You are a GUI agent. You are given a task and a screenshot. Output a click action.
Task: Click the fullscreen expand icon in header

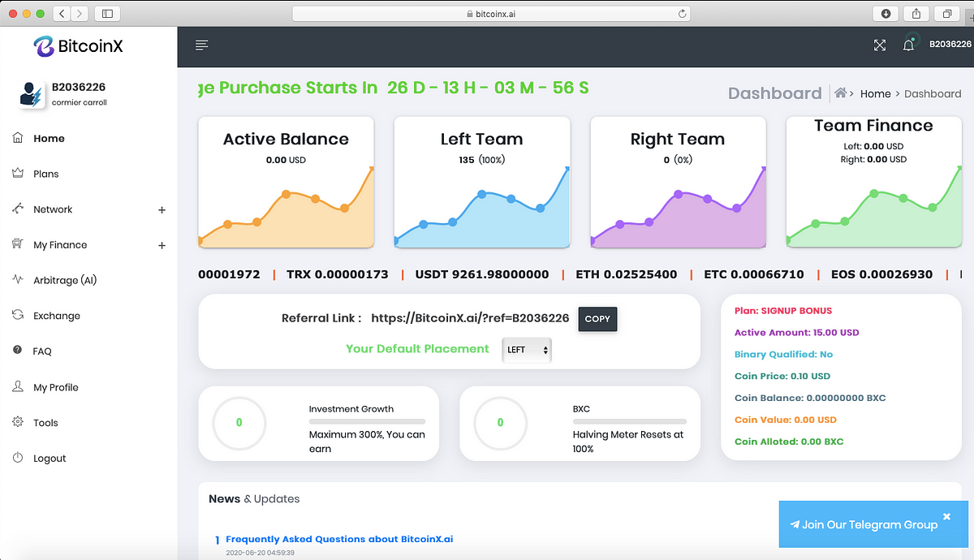point(880,45)
